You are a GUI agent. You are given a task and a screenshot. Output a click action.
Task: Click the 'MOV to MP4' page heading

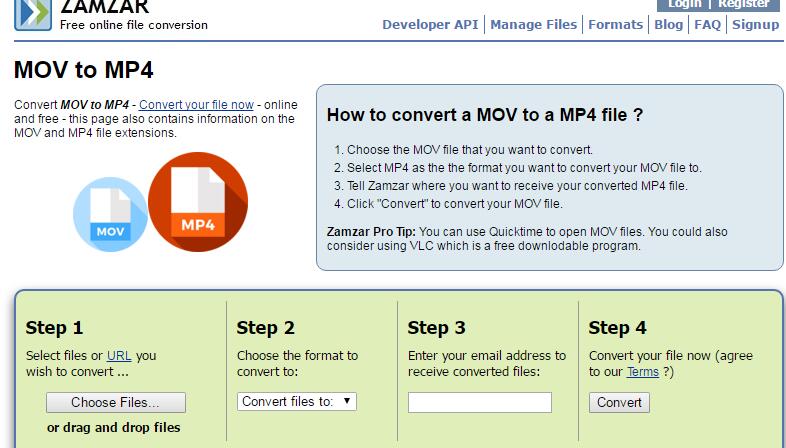coord(84,70)
